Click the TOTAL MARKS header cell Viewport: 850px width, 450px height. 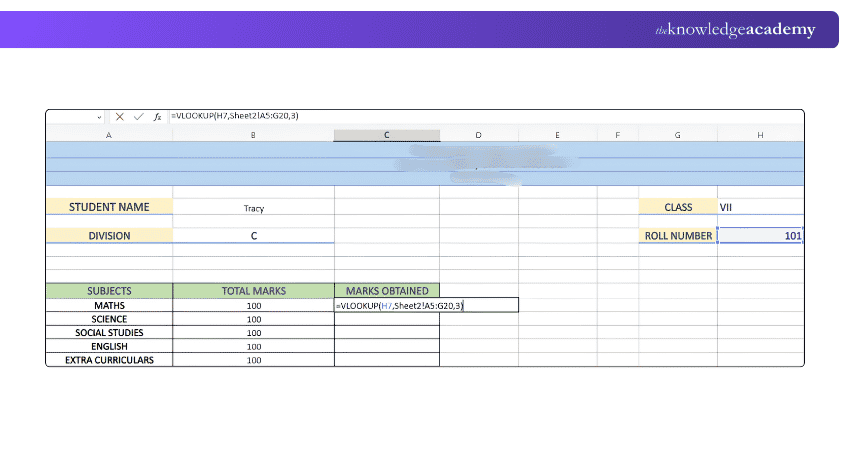click(x=253, y=291)
